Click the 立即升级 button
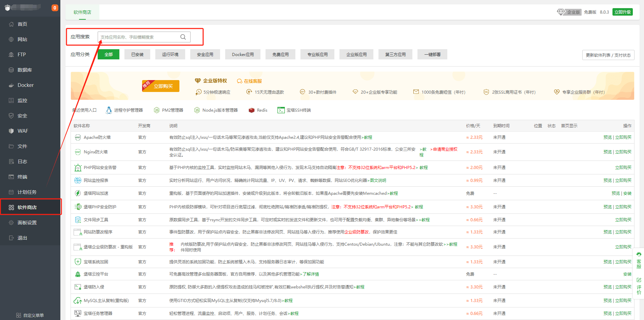644x320 pixels. [623, 12]
